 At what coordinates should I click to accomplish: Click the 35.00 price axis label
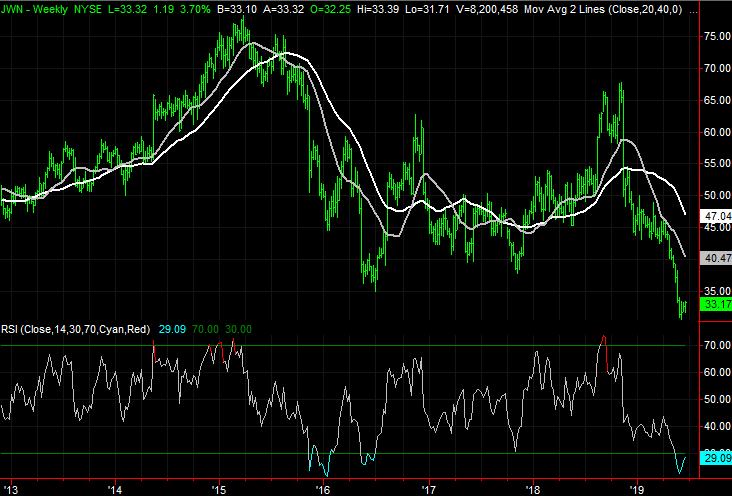(718, 291)
